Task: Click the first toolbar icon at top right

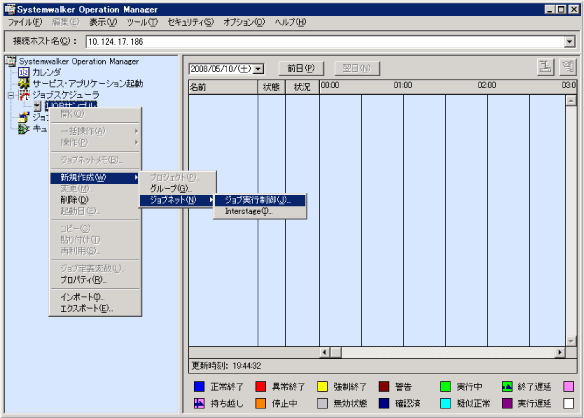Action: pos(546,67)
